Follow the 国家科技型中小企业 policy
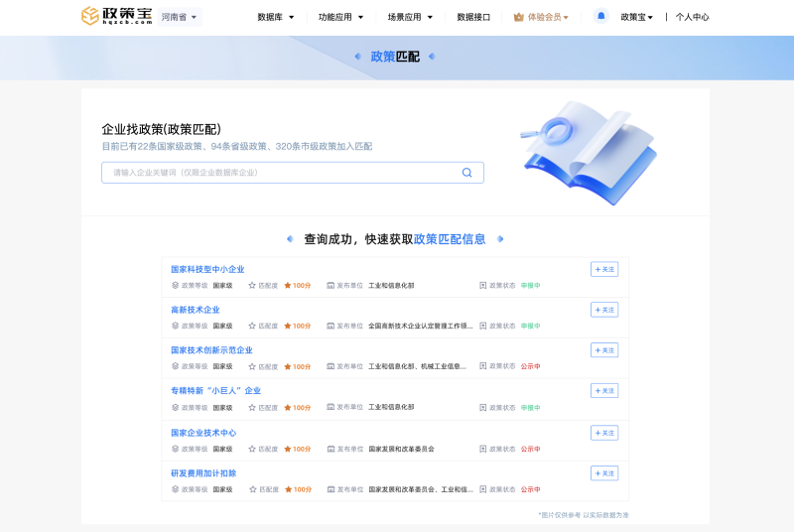The image size is (794, 532). click(x=603, y=269)
